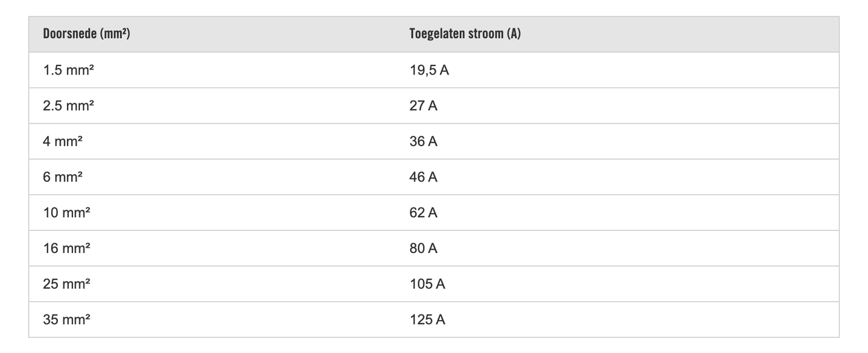
Task: Click the '16 mm²' table cell
Action: click(66, 248)
